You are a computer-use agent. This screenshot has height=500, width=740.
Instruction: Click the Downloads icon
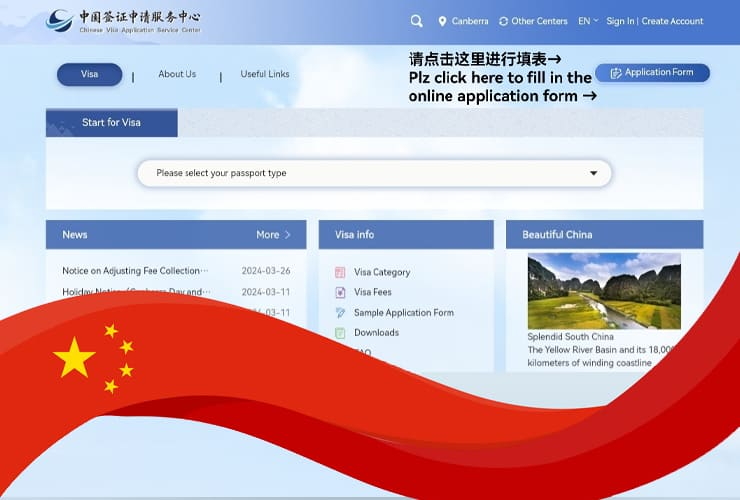click(340, 333)
